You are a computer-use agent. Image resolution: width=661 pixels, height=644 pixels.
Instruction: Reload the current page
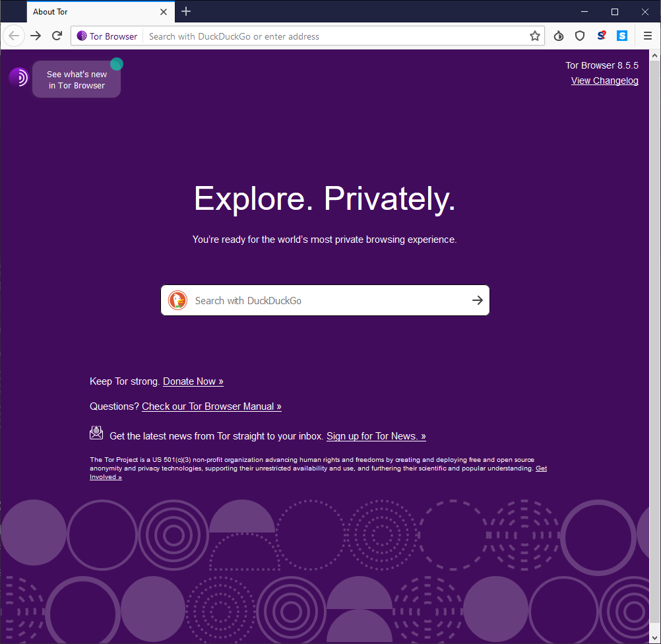click(x=57, y=36)
